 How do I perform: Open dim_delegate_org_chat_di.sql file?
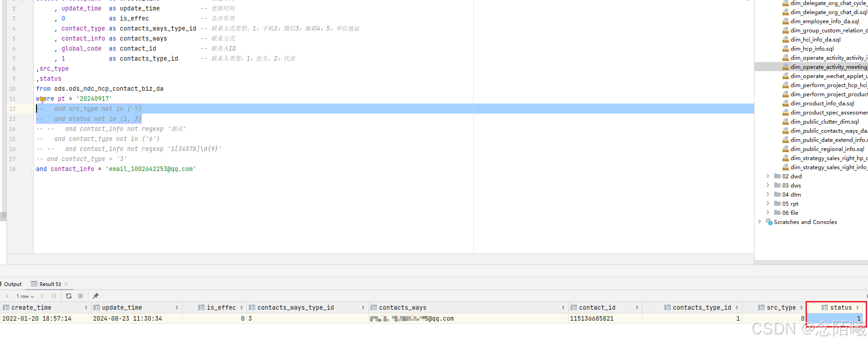tap(829, 12)
